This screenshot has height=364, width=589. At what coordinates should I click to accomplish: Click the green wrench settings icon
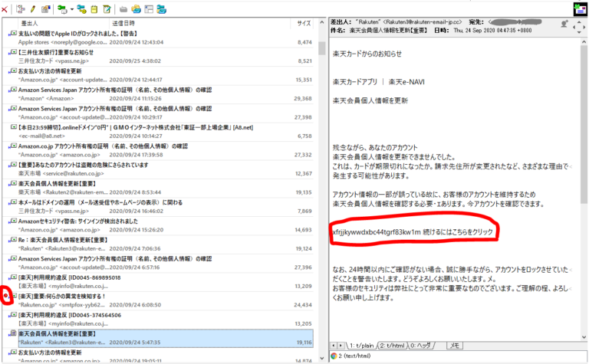[x=62, y=9]
